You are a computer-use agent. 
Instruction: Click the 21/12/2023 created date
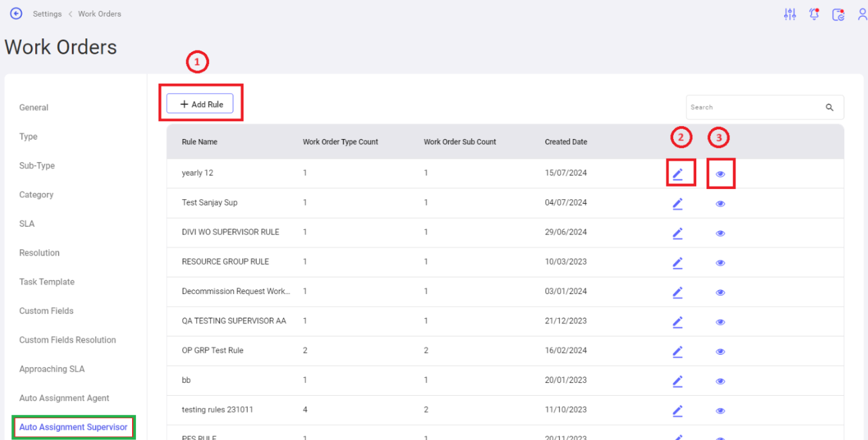click(x=566, y=321)
